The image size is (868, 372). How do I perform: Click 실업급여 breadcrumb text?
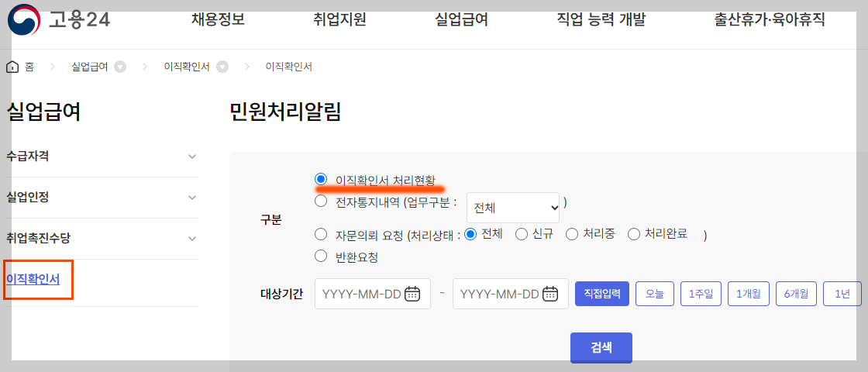point(90,67)
